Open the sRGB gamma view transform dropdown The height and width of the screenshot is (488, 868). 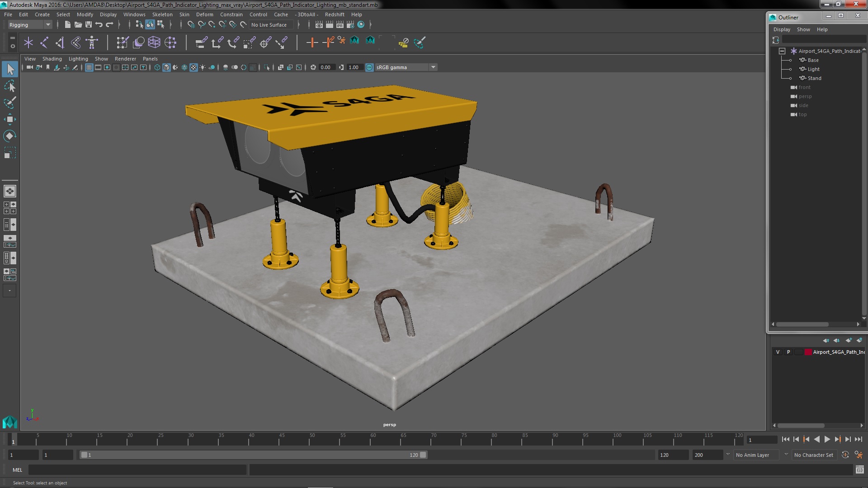pos(406,67)
